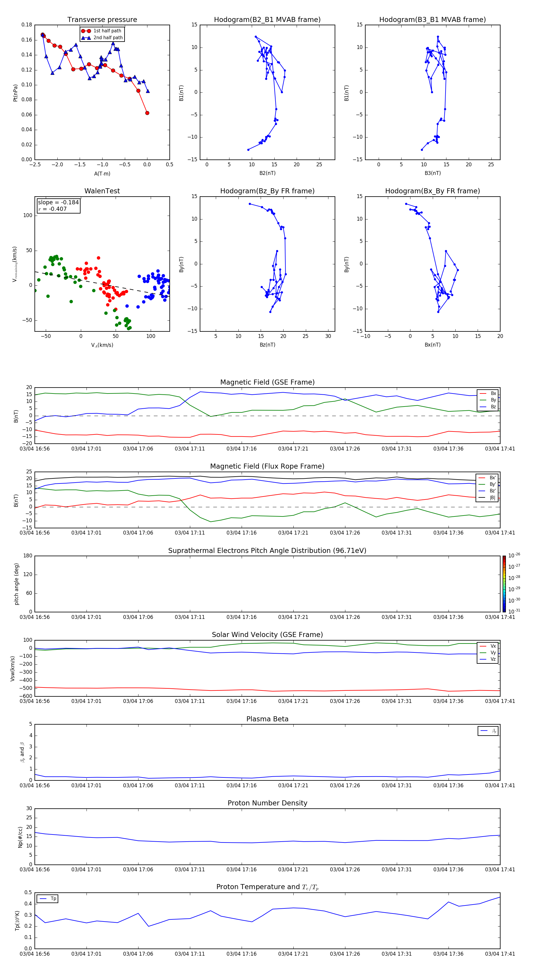Click "03/04 17:41" tick under GSE magnetic field plot
The image size is (535, 980).
(500, 449)
